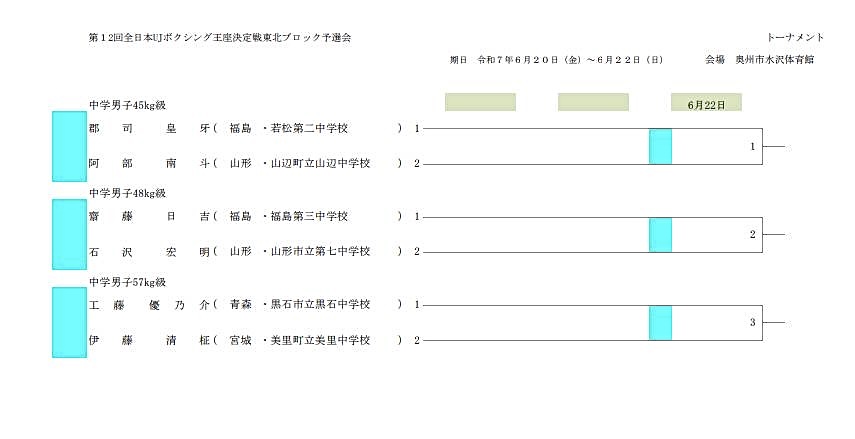This screenshot has height=439, width=855.
Task: Click the large cyan box beside 57kg class
Action: tap(69, 322)
